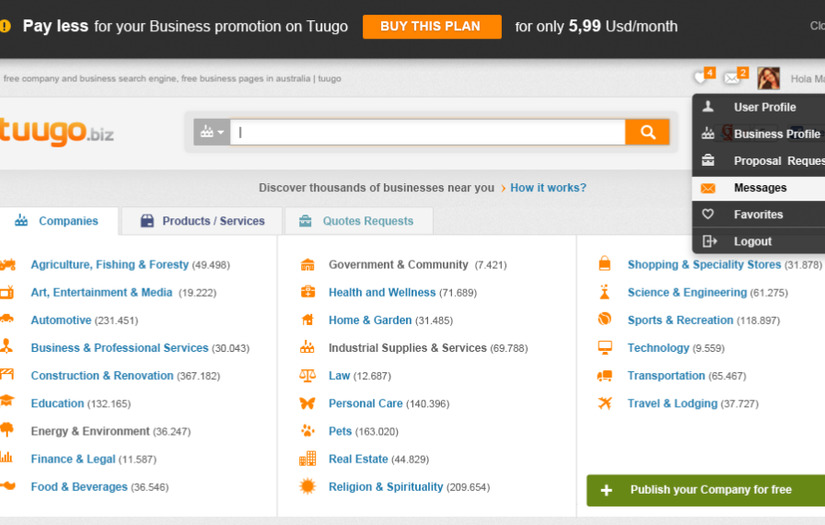Click the Shopping bag icon
825x525 pixels.
[x=605, y=263]
